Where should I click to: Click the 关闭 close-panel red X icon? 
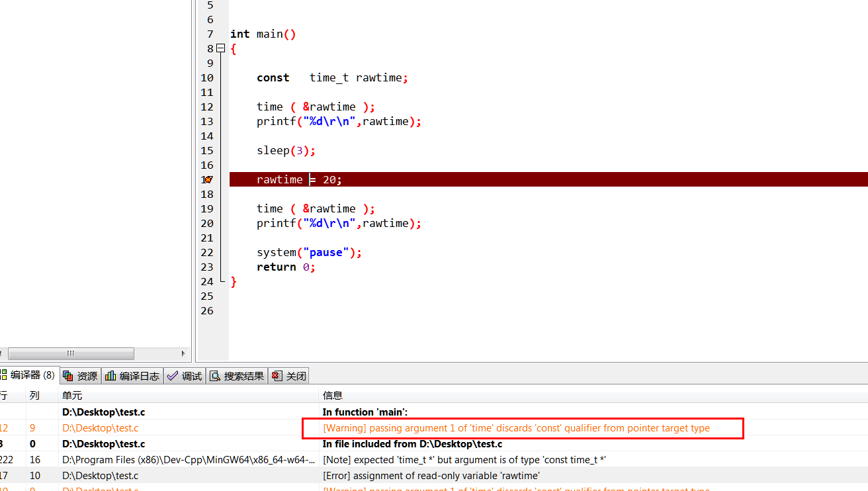(x=276, y=375)
